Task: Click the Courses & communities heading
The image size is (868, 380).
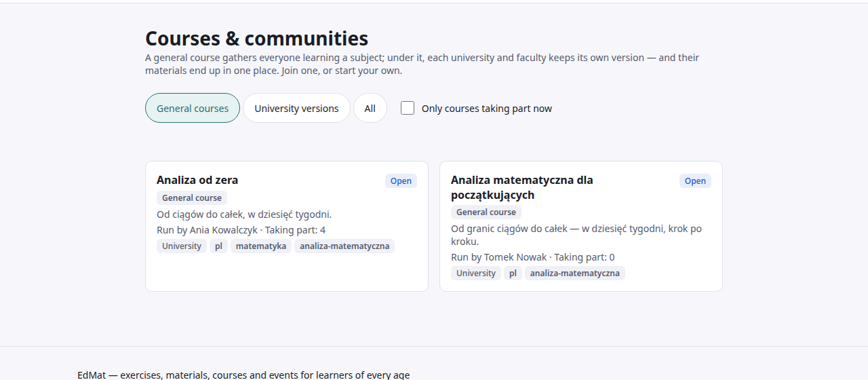Action: (x=257, y=38)
